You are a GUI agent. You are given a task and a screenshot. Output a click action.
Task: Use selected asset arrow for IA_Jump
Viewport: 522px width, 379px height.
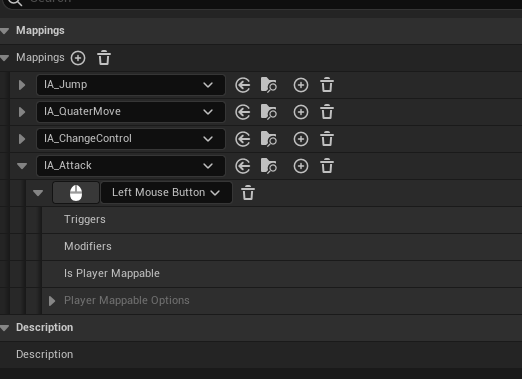pos(243,85)
